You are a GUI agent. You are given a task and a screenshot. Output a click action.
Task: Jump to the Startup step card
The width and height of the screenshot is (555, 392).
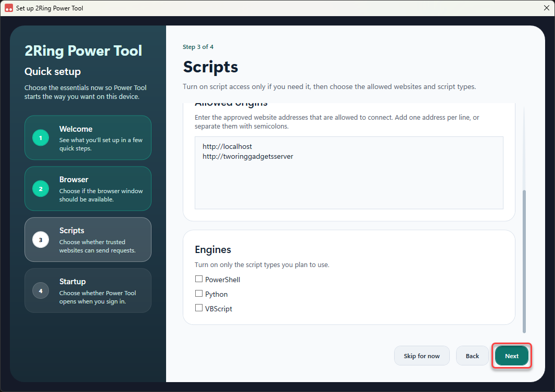(x=88, y=290)
